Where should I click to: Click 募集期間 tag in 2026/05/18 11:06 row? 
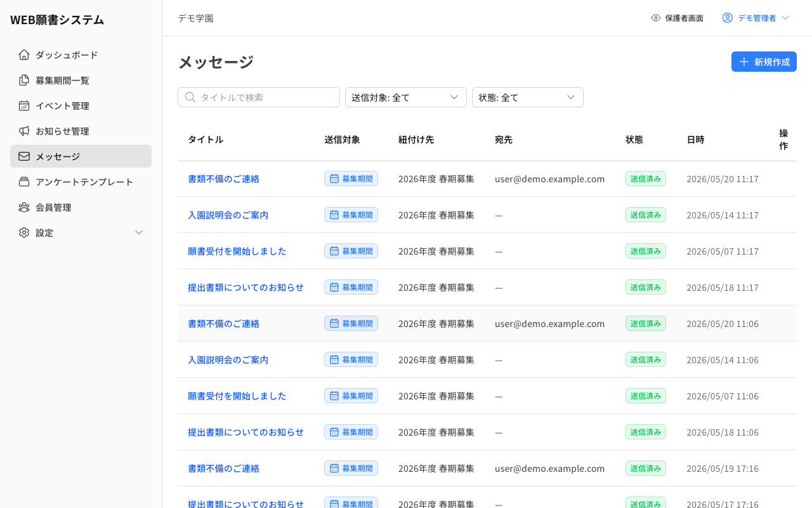(351, 432)
